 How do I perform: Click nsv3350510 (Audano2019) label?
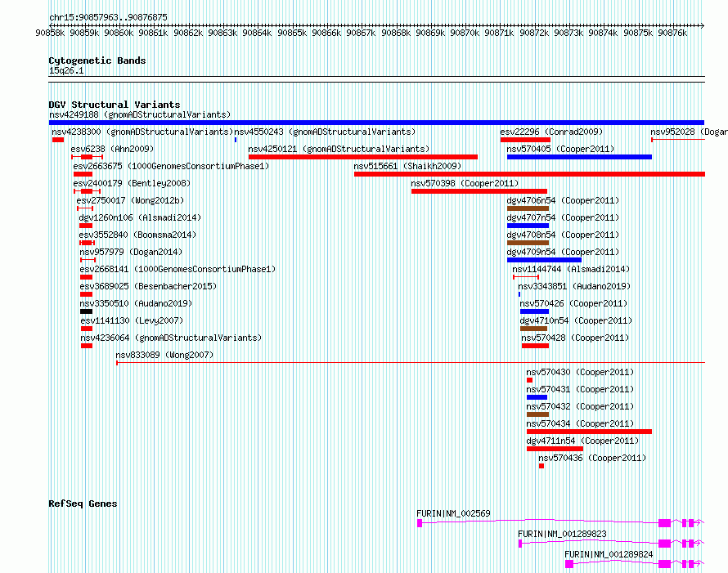point(136,303)
